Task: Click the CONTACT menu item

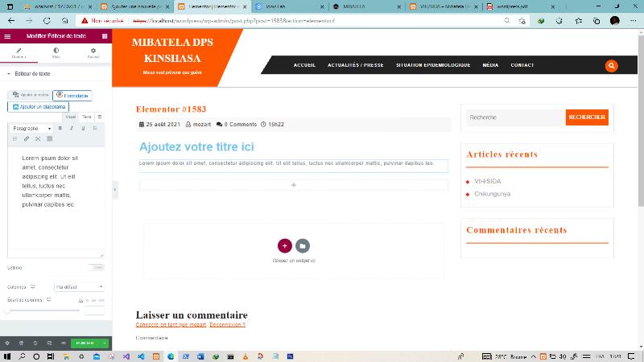Action: coord(522,65)
